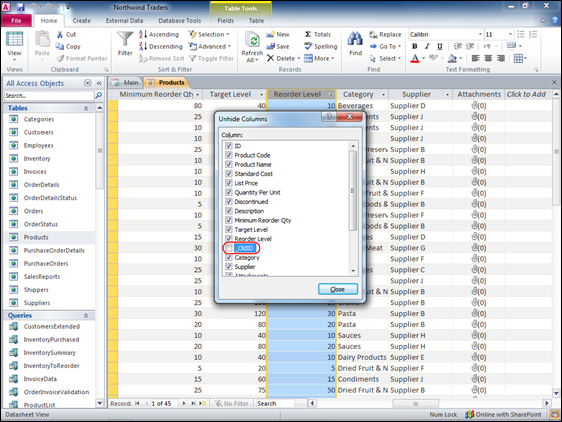Open the font color picker
Image resolution: width=562 pixels, height=422 pixels.
point(423,58)
